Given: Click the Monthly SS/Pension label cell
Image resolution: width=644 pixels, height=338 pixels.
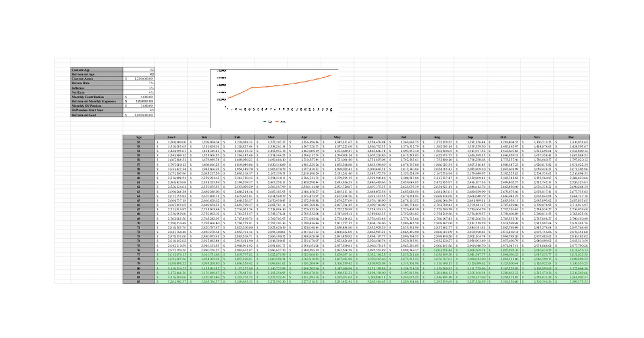Looking at the screenshot, I should (x=97, y=106).
